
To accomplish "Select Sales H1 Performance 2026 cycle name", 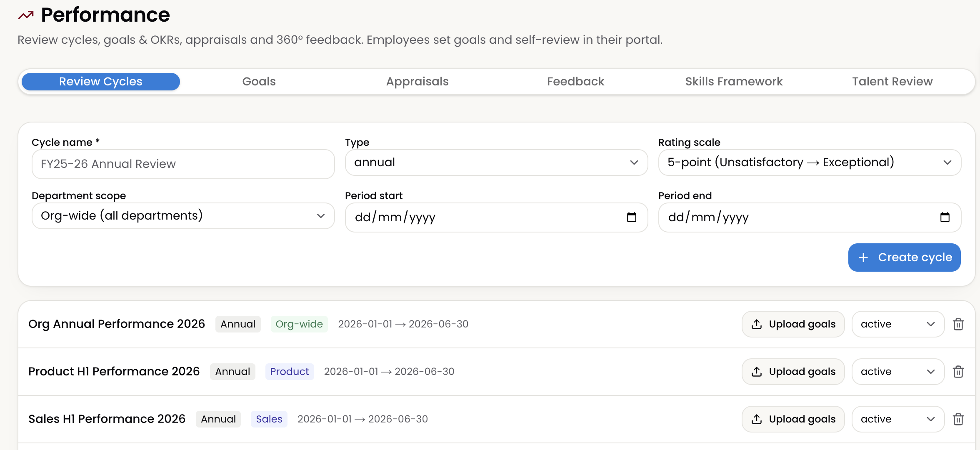I will coord(107,419).
